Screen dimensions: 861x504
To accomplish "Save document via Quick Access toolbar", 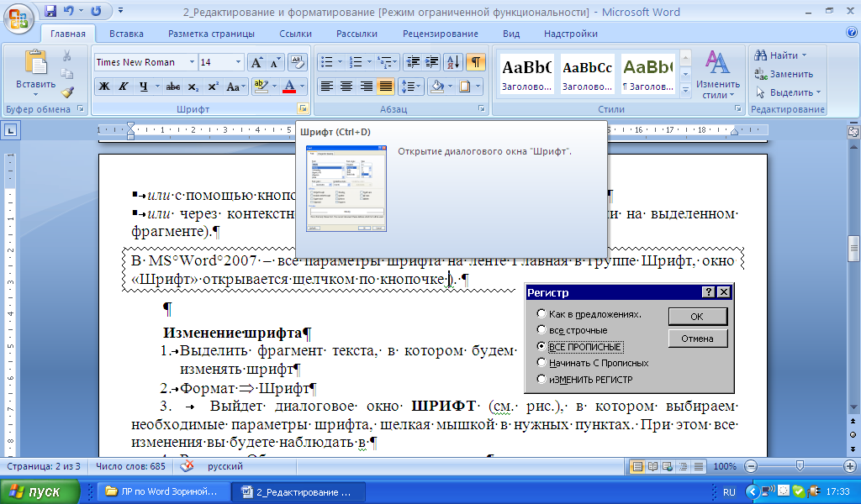I will click(50, 10).
